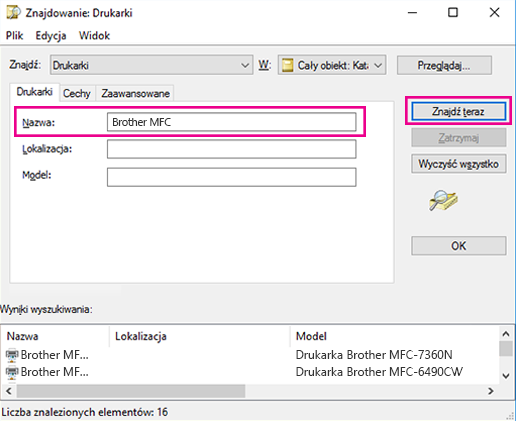Click the OK button
This screenshot has height=421, width=516.
point(459,246)
